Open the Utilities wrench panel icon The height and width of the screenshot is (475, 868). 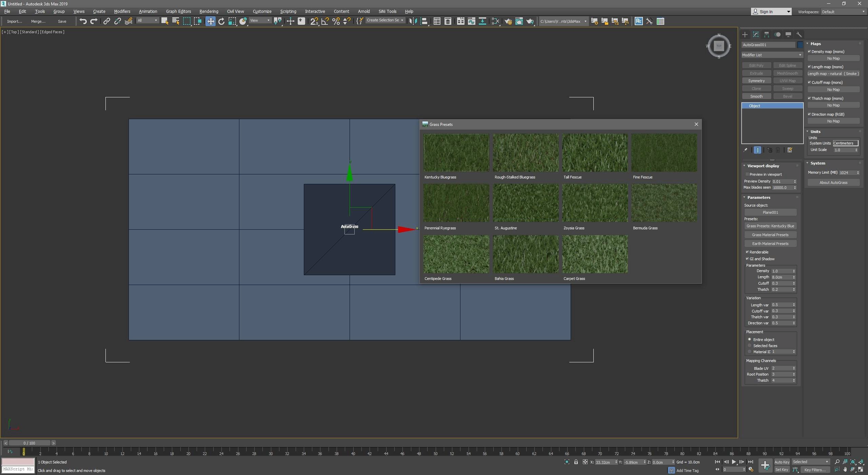[799, 34]
